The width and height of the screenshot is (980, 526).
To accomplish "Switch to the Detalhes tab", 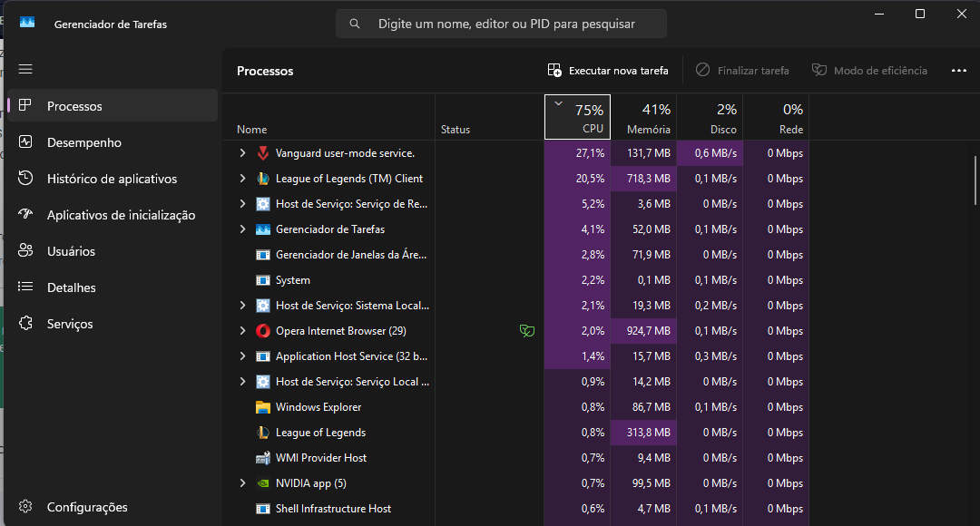I will pos(113,287).
